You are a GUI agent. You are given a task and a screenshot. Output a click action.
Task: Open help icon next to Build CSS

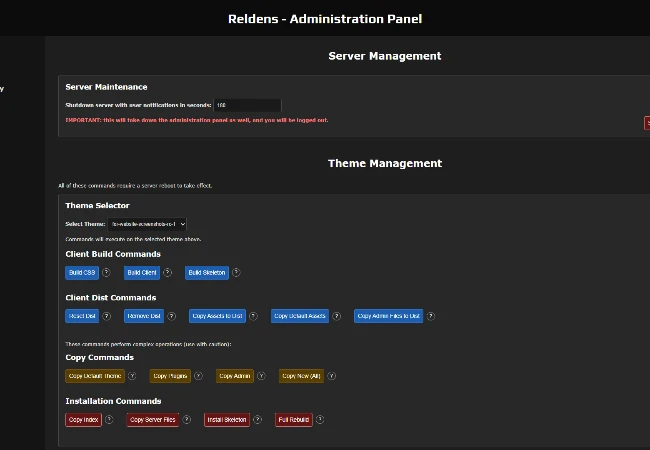coord(106,272)
